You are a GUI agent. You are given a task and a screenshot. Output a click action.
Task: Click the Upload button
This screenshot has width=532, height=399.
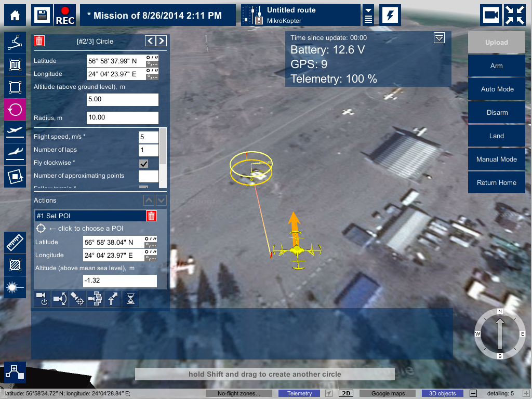(496, 43)
